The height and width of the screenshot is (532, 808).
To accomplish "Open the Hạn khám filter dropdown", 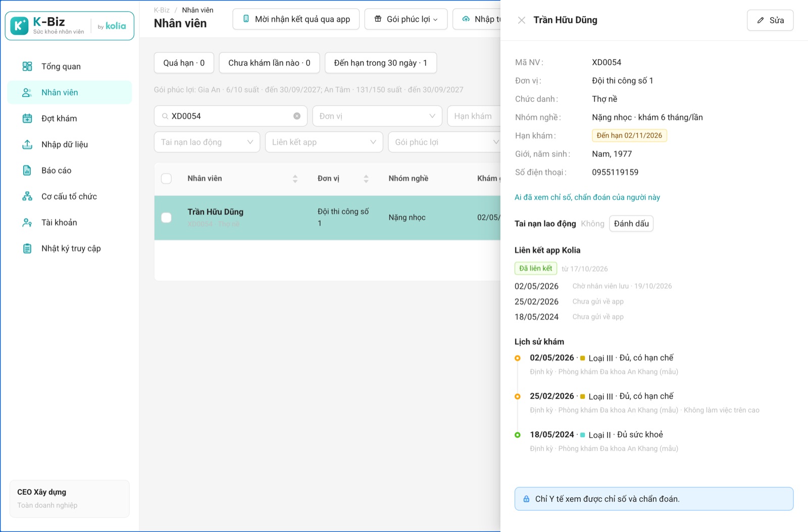I will (474, 116).
